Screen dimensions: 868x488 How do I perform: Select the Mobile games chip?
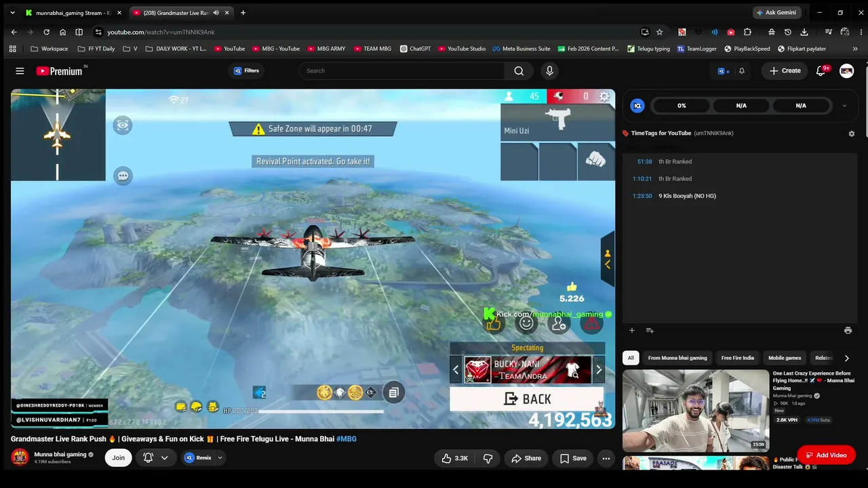pos(785,358)
